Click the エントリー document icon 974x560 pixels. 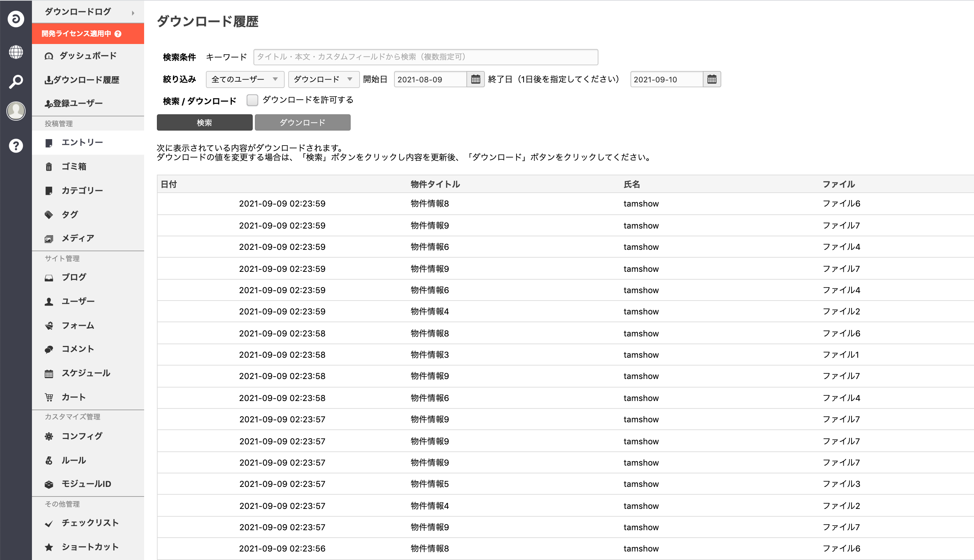pyautogui.click(x=49, y=143)
